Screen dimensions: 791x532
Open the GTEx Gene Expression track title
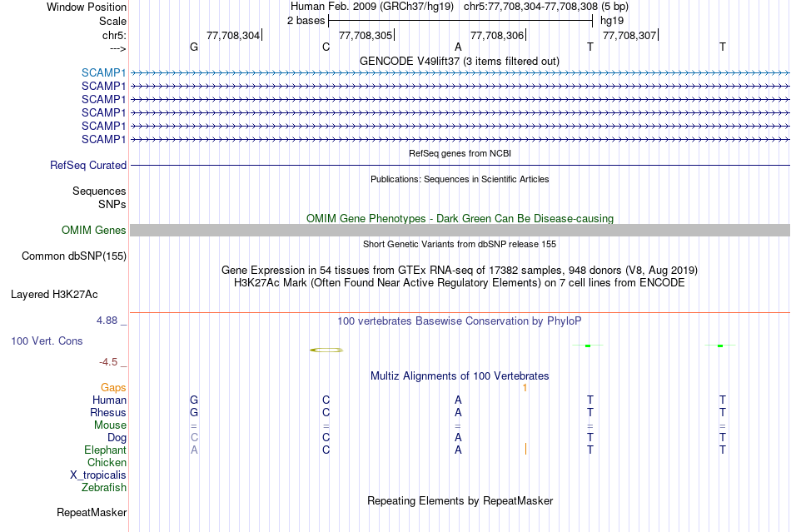coord(459,271)
